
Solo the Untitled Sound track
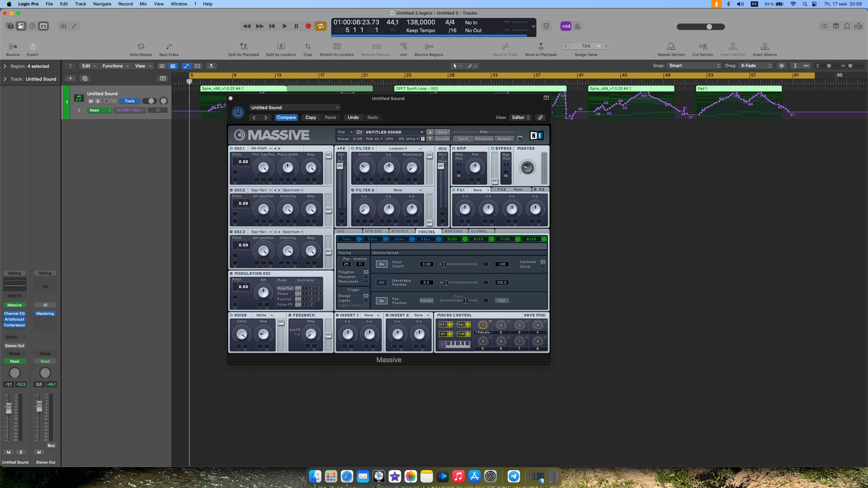(x=98, y=101)
